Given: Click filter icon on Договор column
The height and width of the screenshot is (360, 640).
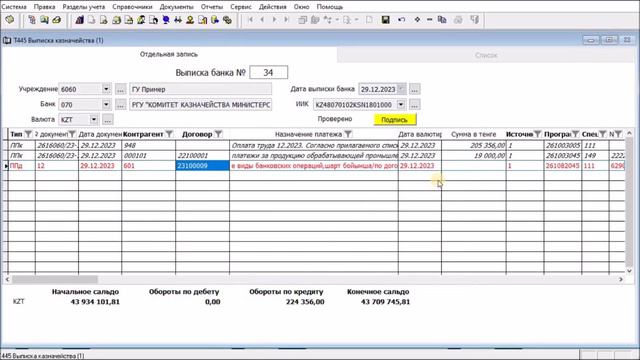Looking at the screenshot, I should point(218,134).
